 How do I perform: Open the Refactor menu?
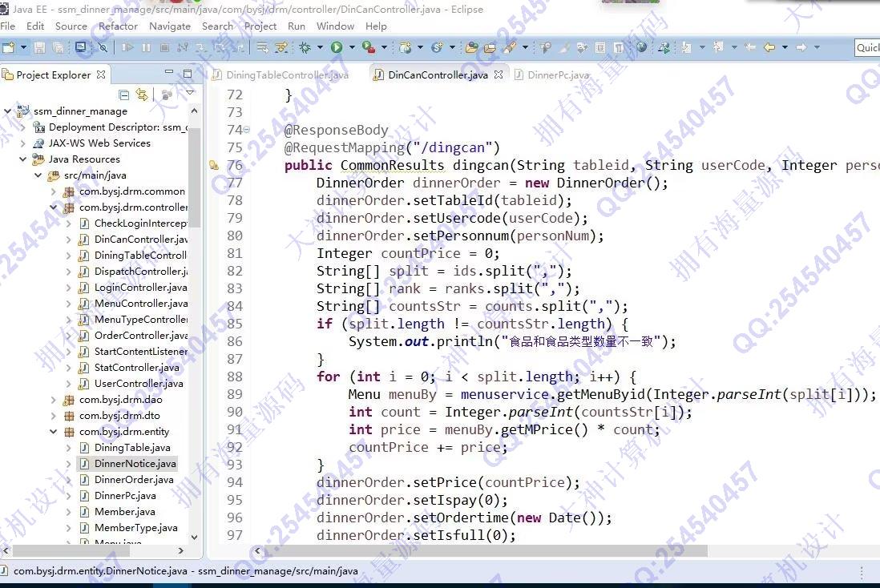[x=118, y=26]
